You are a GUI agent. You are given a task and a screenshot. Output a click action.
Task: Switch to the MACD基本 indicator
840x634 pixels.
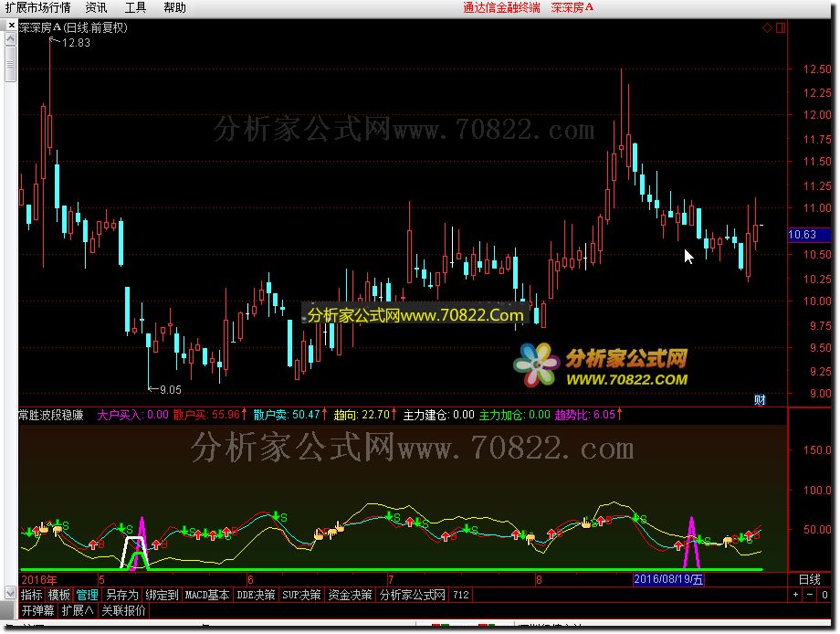click(206, 595)
